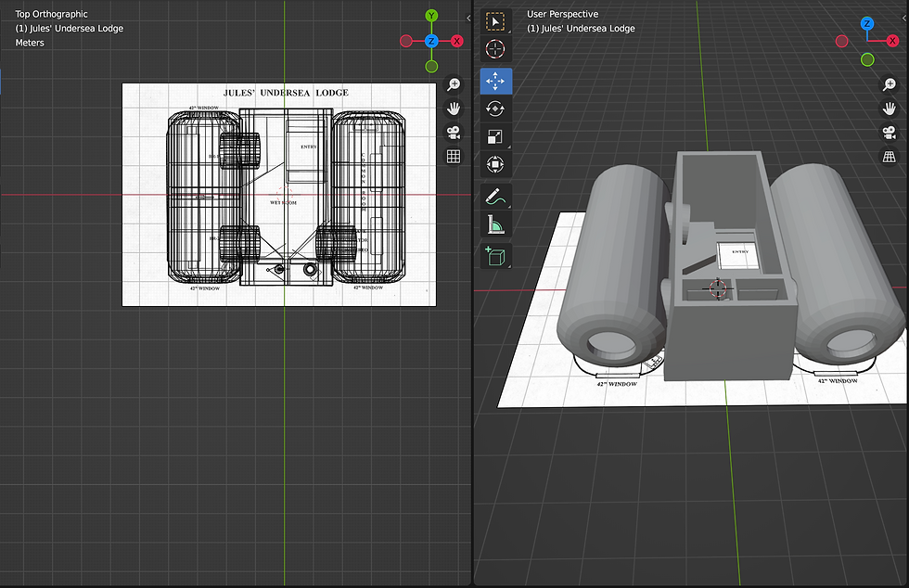Toggle camera view in Top Orthographic viewport
The height and width of the screenshot is (588, 909).
pos(454,133)
